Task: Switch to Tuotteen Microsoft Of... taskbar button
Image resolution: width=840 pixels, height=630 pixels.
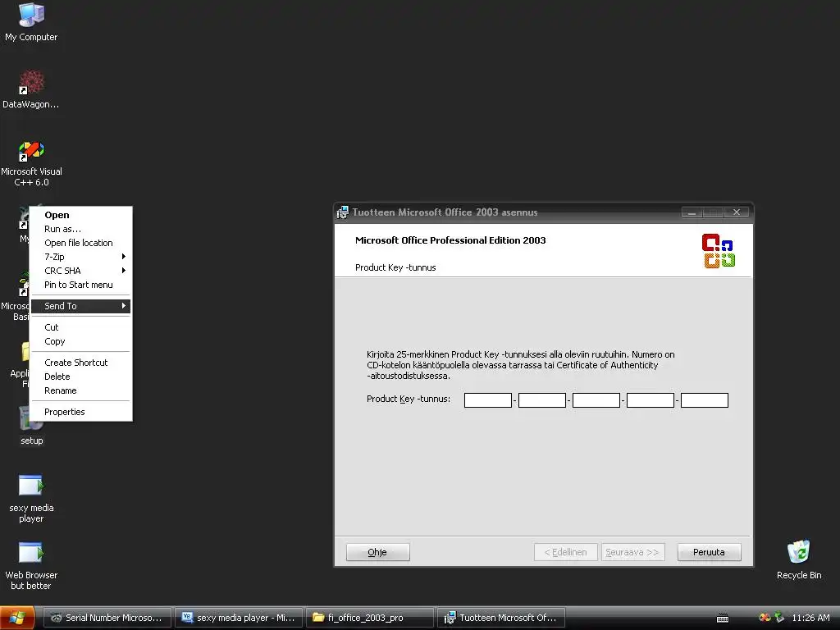Action: pos(502,618)
